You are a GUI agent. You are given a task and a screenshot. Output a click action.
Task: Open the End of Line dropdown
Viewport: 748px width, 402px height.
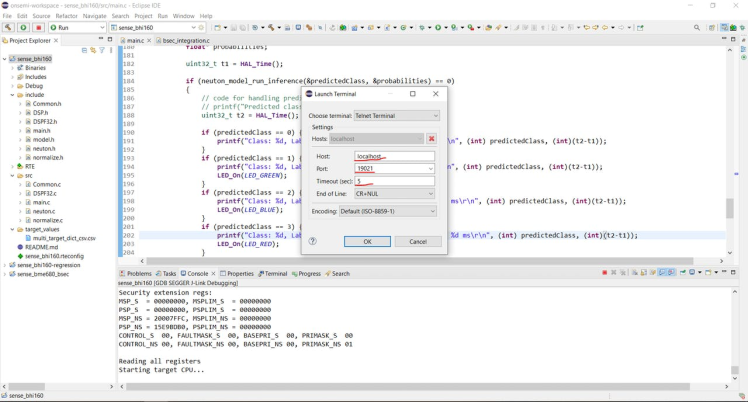(395, 193)
